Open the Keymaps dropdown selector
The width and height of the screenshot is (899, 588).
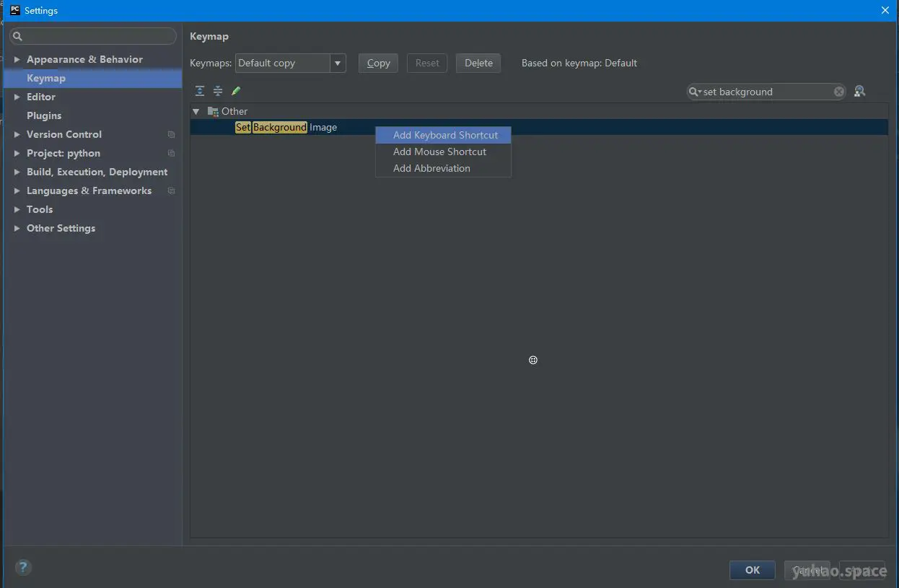tap(338, 63)
